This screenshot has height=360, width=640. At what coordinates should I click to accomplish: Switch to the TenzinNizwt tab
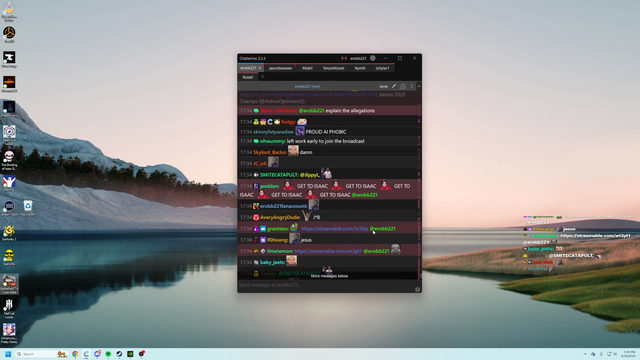click(x=333, y=68)
